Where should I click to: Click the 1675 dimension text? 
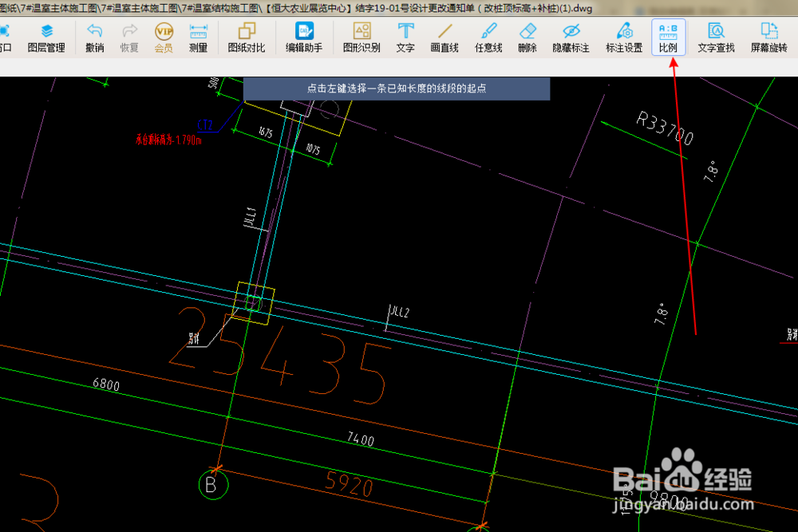[266, 132]
